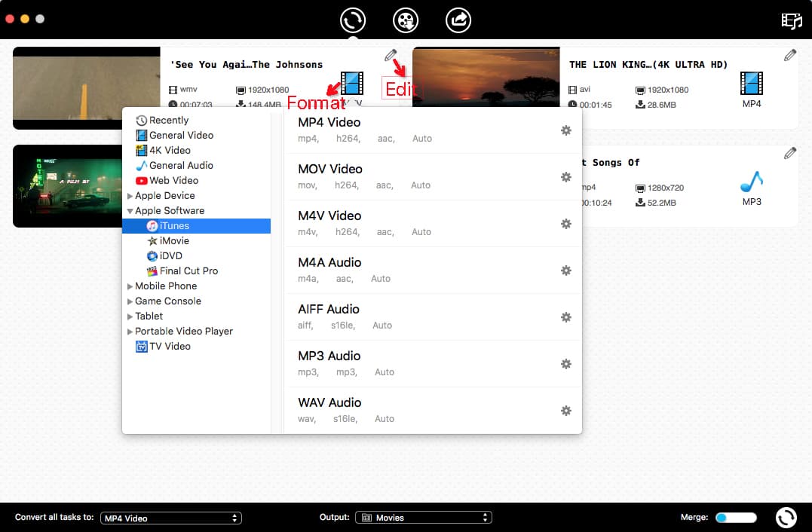Choose the M4V Video format

433,224
